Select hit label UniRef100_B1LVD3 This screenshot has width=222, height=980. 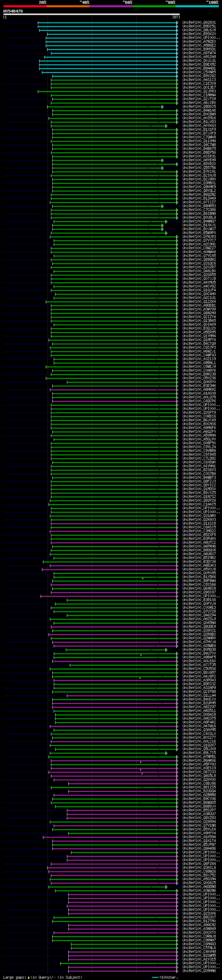coord(199,122)
